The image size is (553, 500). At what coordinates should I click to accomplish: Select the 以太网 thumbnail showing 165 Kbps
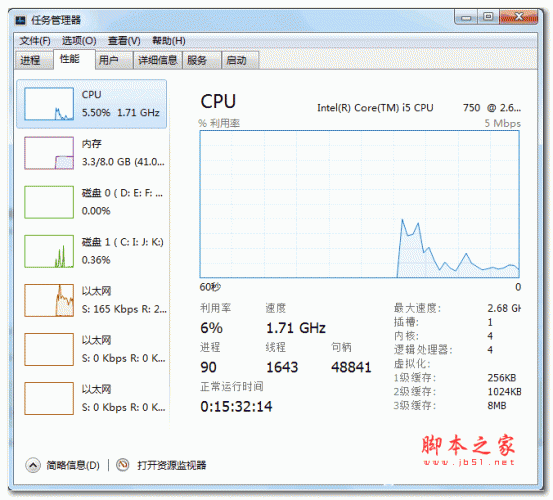pos(49,300)
